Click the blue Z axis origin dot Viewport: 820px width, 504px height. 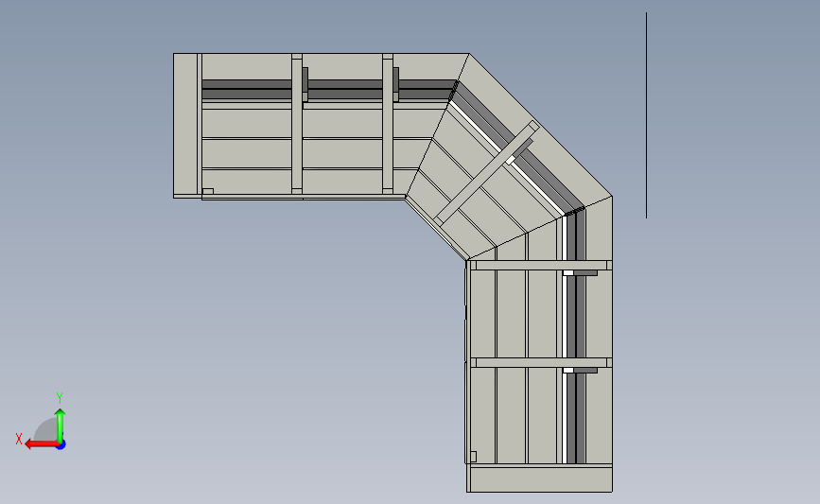point(61,445)
